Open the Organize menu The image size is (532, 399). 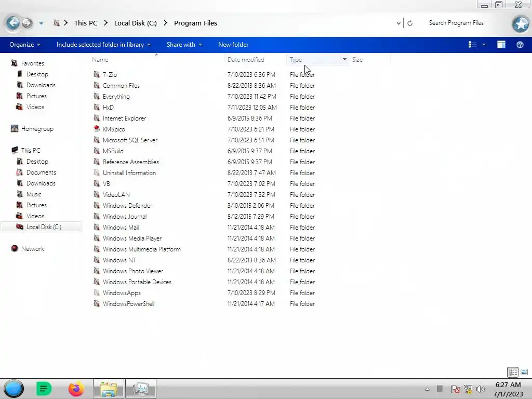point(25,45)
